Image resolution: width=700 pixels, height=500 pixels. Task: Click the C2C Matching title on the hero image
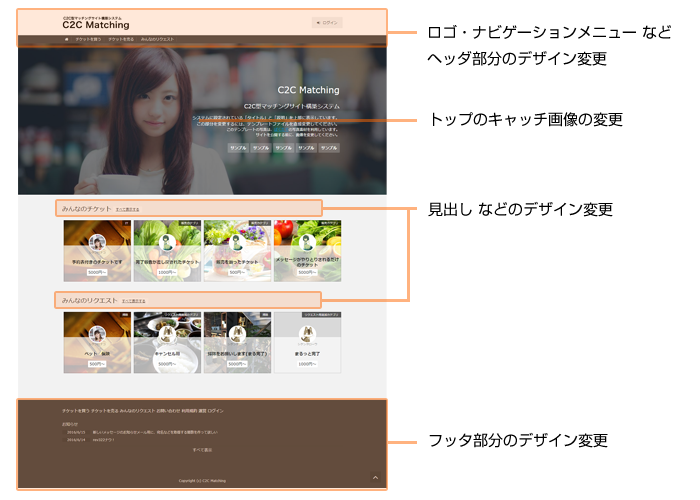pos(308,90)
